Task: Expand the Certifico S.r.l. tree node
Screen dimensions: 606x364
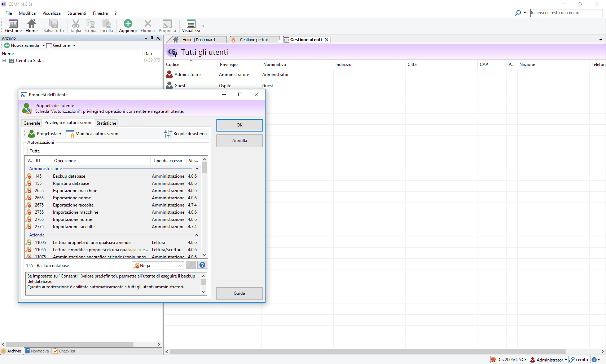Action: pos(4,61)
